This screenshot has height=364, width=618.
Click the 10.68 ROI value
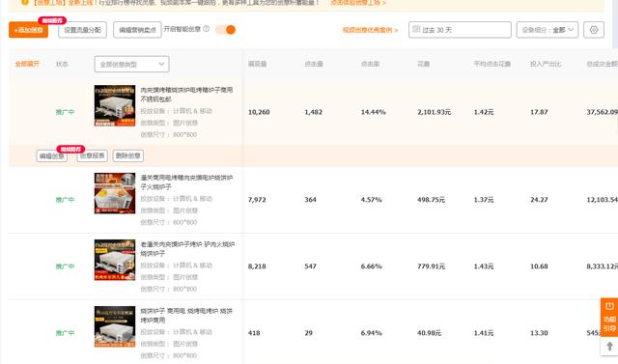[539, 266]
